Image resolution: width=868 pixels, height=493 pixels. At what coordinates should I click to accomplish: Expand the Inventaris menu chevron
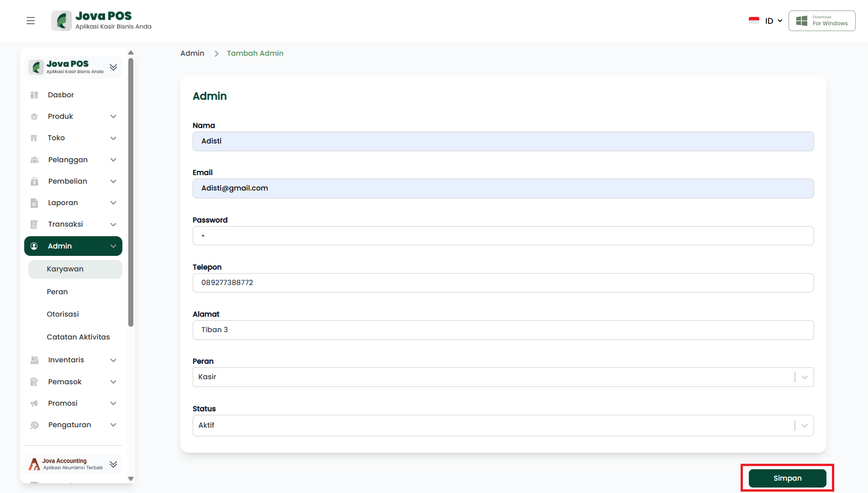[x=113, y=360]
